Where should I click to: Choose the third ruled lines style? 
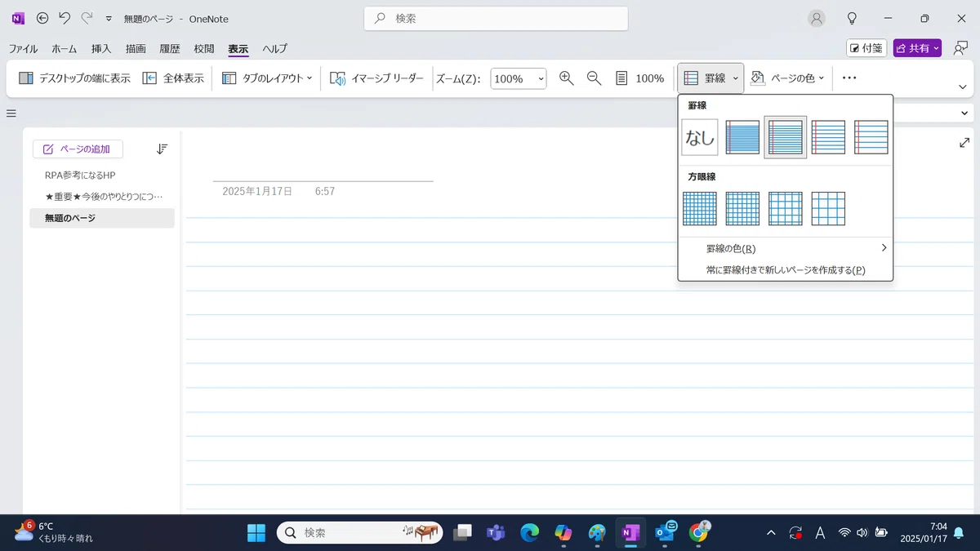pyautogui.click(x=828, y=137)
